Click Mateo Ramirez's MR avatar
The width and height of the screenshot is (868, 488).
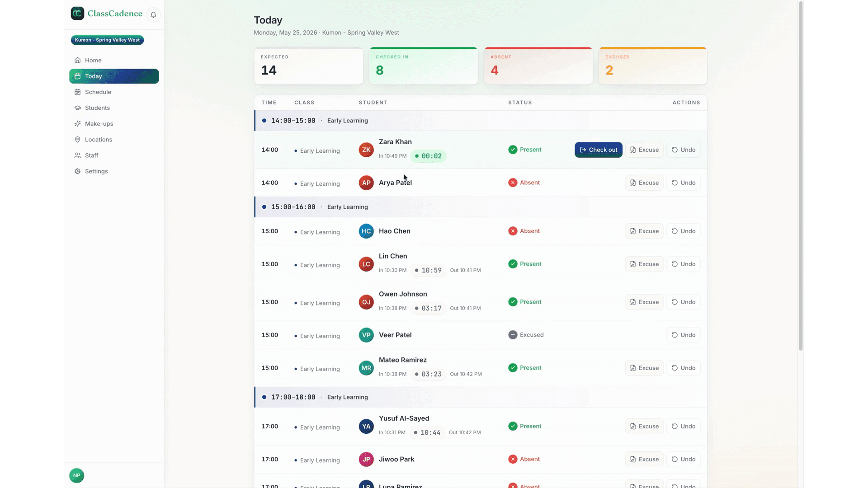pyautogui.click(x=366, y=368)
